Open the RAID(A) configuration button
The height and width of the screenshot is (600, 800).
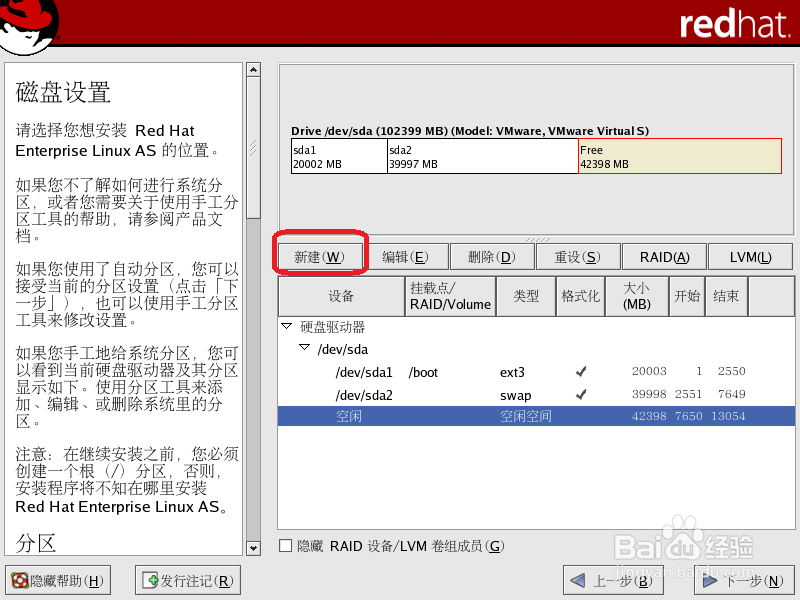664,257
